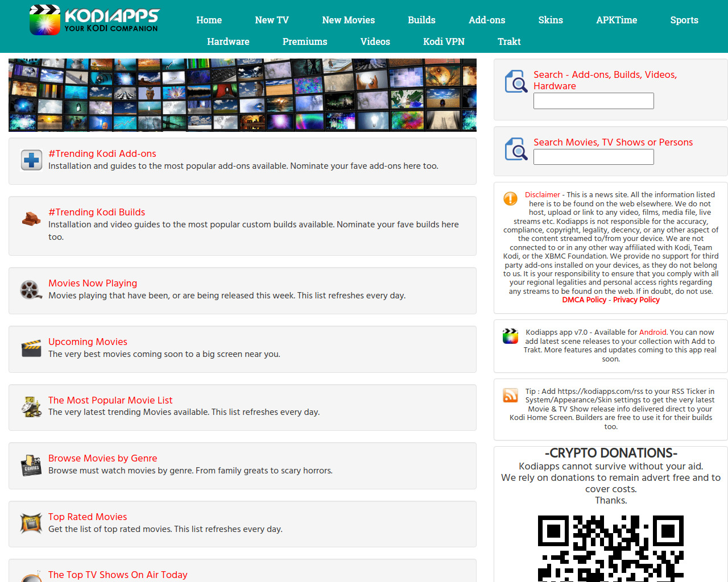
Task: Click the orange RSS feed icon
Action: tap(510, 395)
